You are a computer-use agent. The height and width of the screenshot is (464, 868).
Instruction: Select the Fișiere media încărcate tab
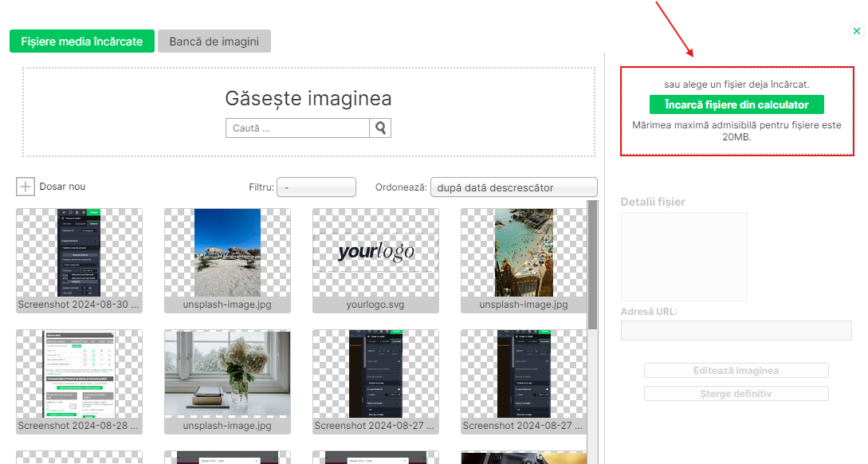click(x=82, y=41)
